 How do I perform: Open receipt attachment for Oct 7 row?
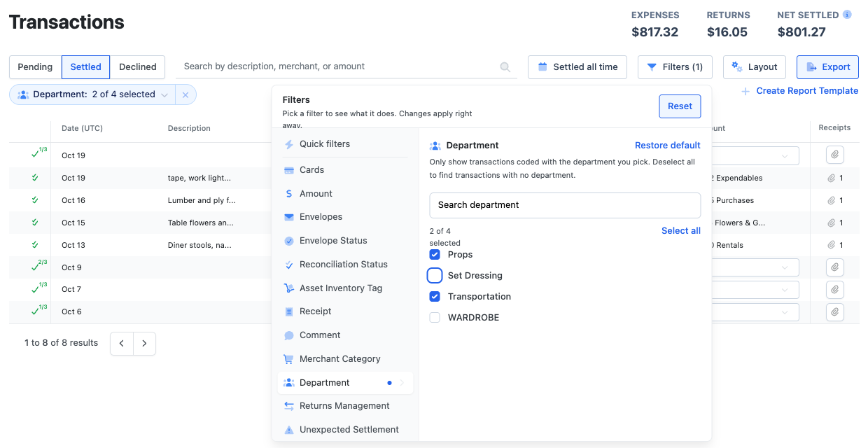(x=834, y=289)
